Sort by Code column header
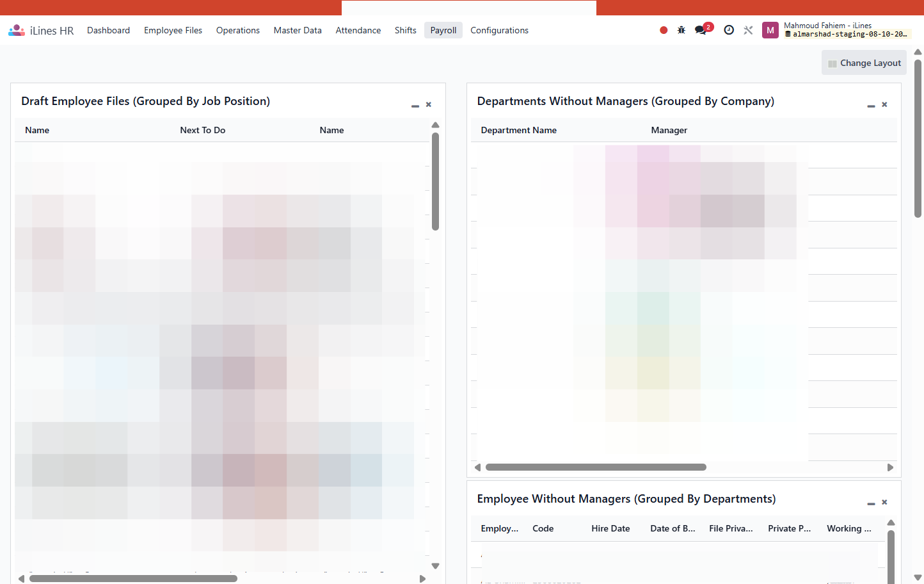 (543, 528)
